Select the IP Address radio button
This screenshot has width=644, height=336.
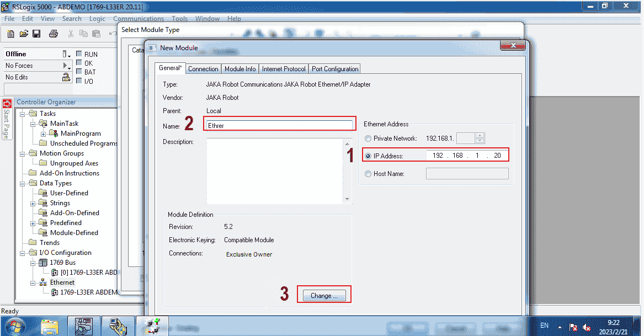368,156
